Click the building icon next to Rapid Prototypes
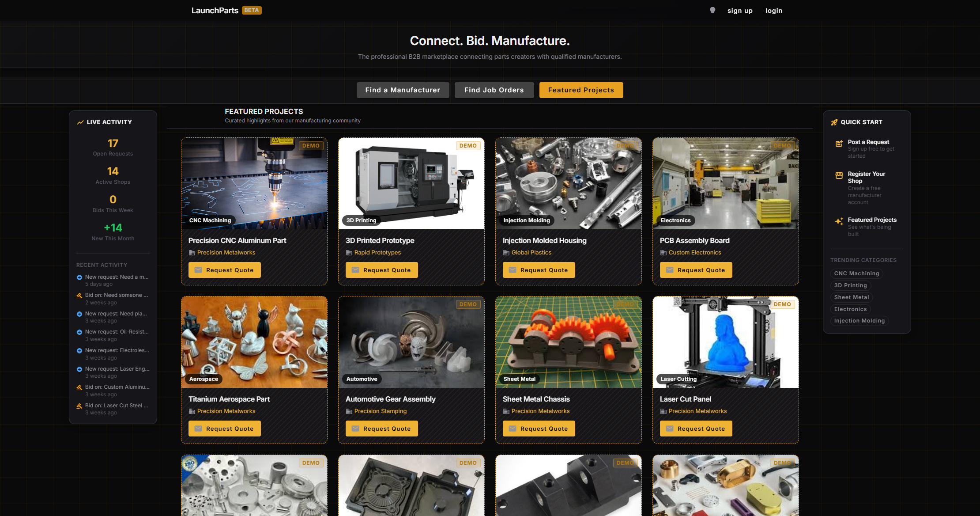The image size is (980, 516). pyautogui.click(x=349, y=252)
